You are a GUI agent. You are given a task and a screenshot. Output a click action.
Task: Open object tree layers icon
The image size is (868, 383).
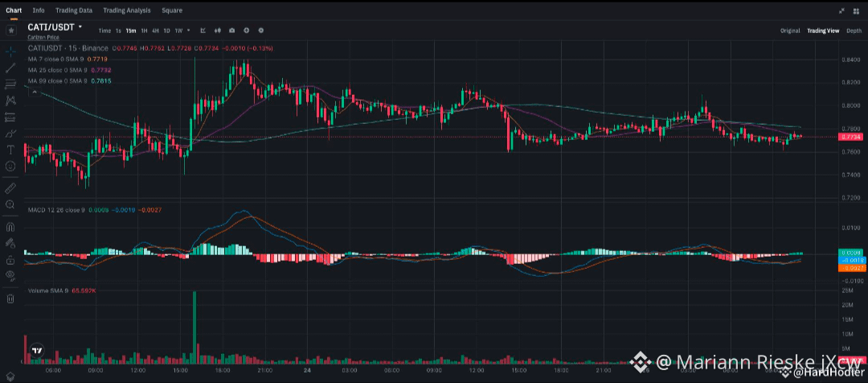pyautogui.click(x=10, y=376)
